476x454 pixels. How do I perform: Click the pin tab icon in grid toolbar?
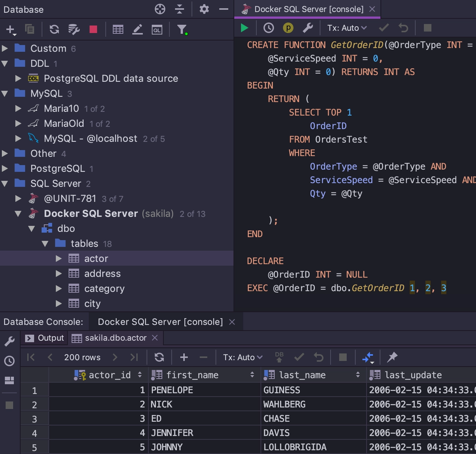tap(392, 357)
